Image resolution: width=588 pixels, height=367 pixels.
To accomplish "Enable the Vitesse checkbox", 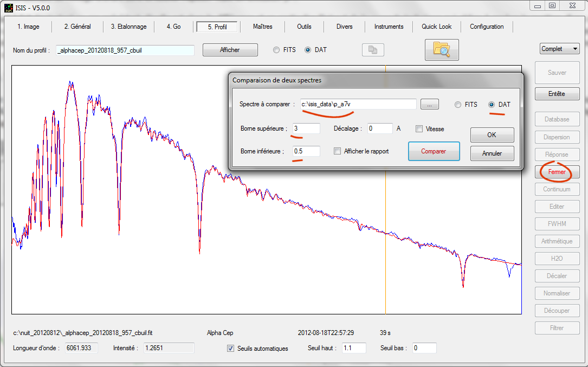I will pyautogui.click(x=419, y=128).
